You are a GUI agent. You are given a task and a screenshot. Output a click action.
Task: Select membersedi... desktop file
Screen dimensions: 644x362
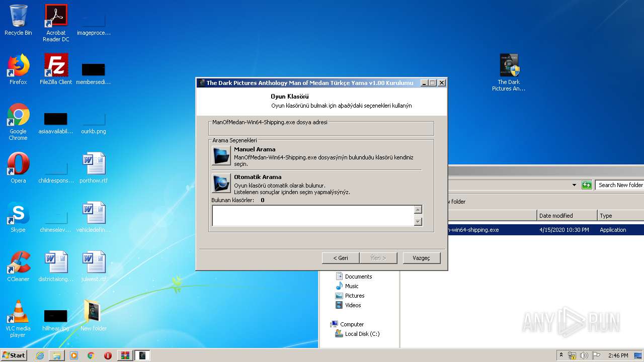94,72
